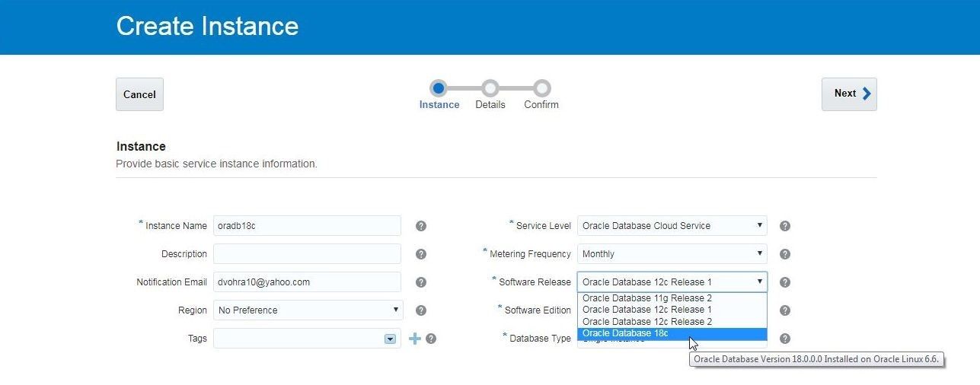
Task: Open help icon for Instance Name
Action: [x=421, y=226]
